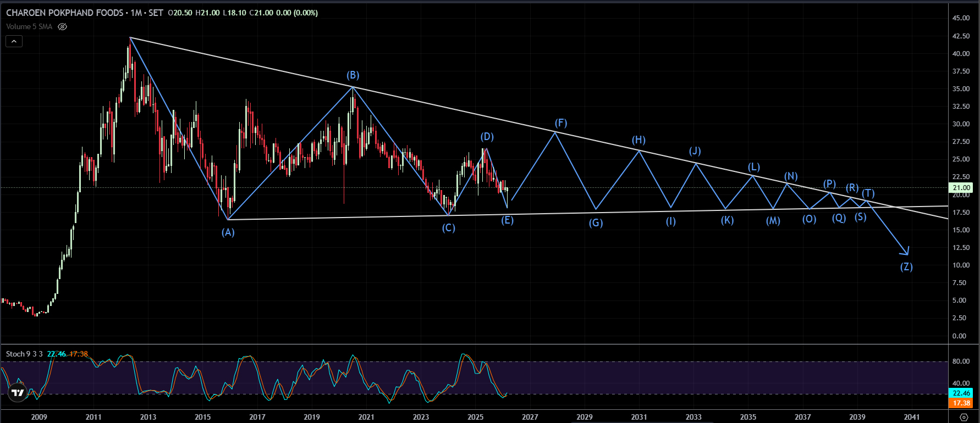Click the close value C21.00
This screenshot has width=980, height=423.
(261, 13)
